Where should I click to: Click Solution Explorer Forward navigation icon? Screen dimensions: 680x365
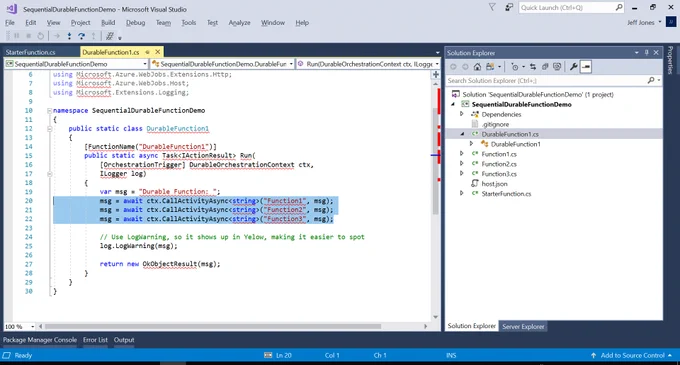click(x=465, y=67)
